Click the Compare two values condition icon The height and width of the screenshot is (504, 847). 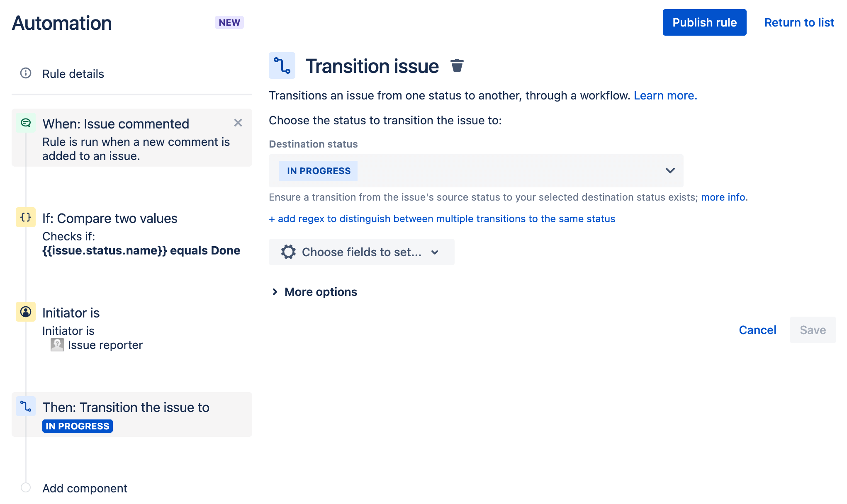pos(24,218)
